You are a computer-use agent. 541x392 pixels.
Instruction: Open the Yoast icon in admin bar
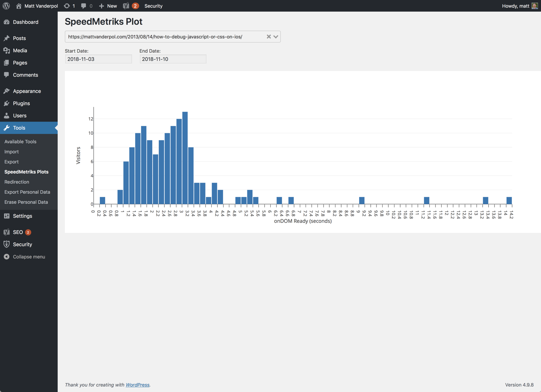tap(126, 6)
